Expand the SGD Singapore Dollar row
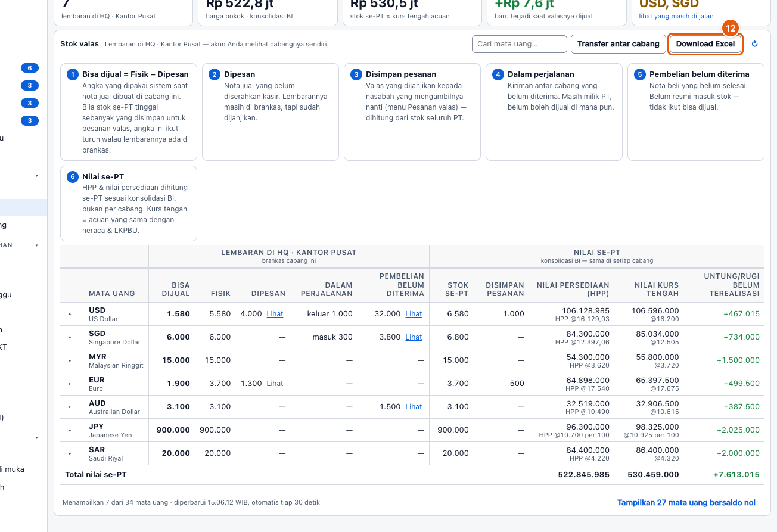The height and width of the screenshot is (532, 777). coord(69,337)
